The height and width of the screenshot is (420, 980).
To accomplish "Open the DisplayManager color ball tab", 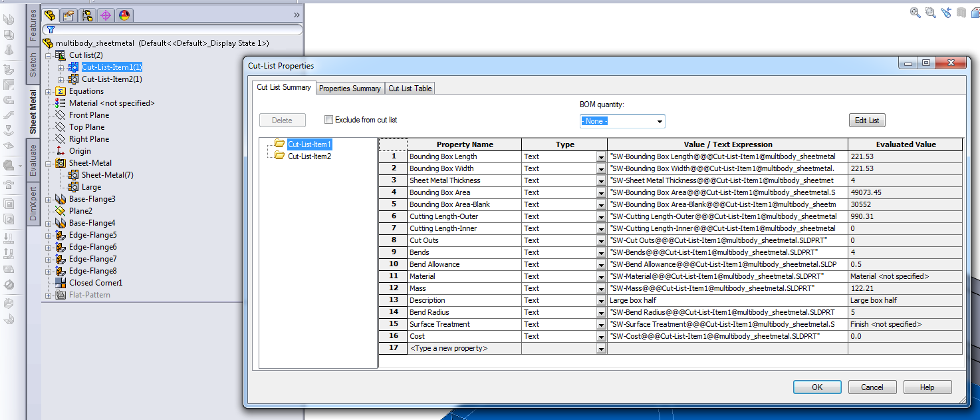I will click(x=124, y=15).
